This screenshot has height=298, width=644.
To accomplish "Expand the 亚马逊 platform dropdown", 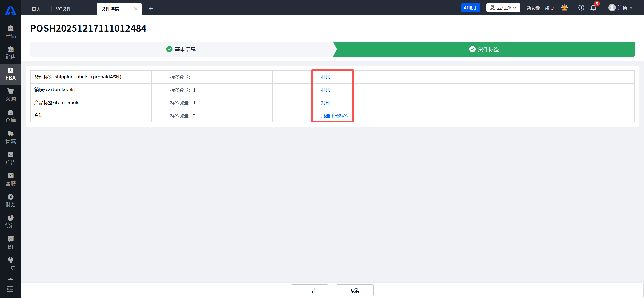I will pos(503,8).
